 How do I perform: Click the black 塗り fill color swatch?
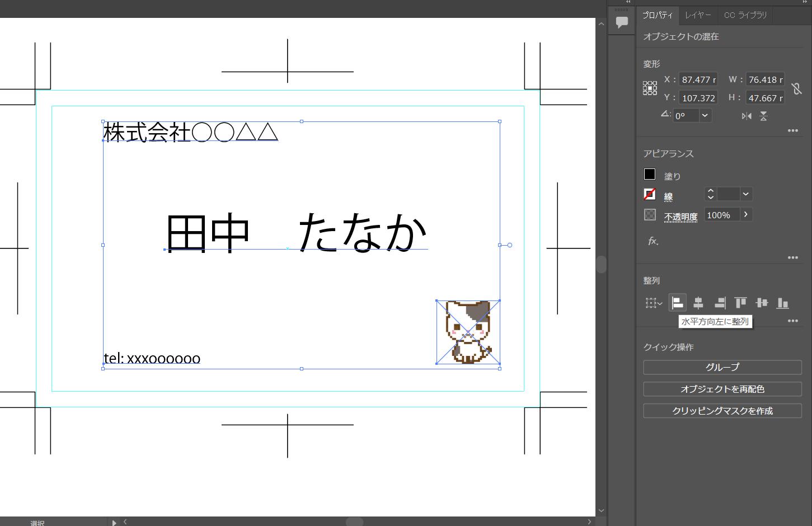pos(650,174)
